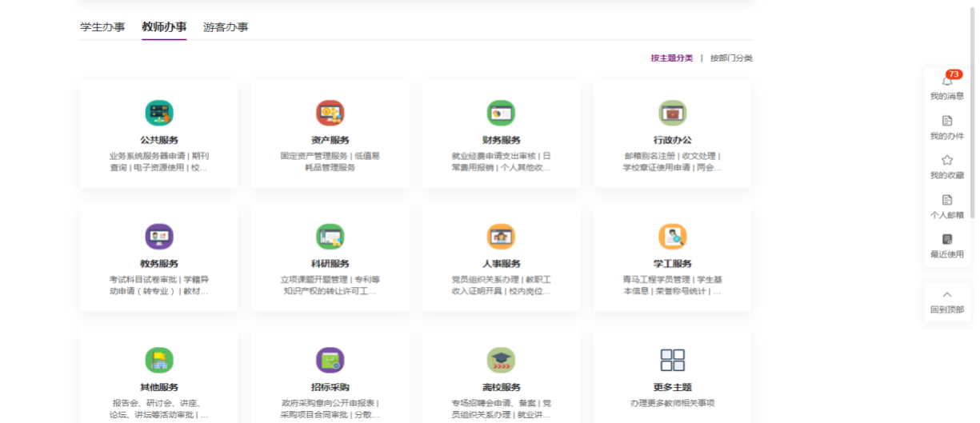Click description starting 考试科目试卷审批
The image size is (980, 423).
click(x=158, y=285)
